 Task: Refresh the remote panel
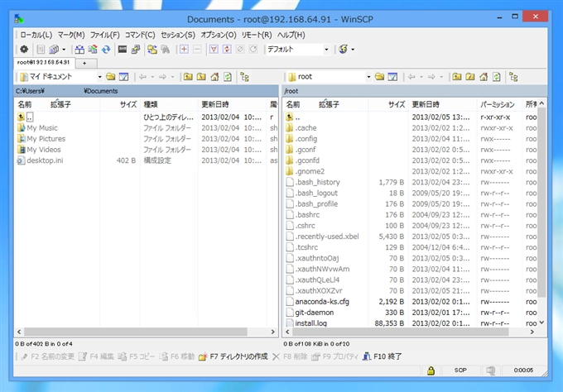click(x=497, y=76)
